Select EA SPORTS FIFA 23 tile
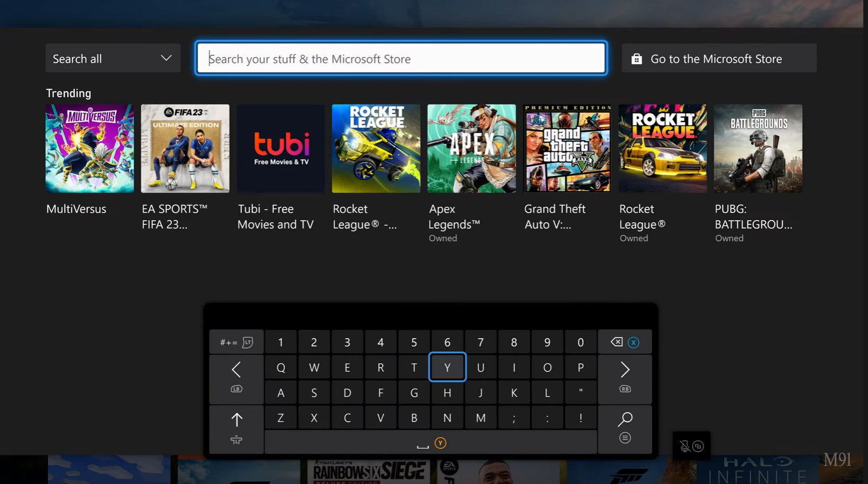Screen dimensions: 868x484 point(185,149)
